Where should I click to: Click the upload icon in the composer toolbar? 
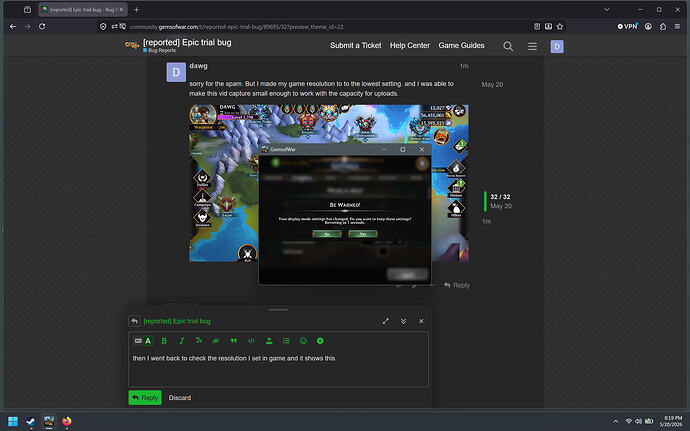pyautogui.click(x=269, y=341)
